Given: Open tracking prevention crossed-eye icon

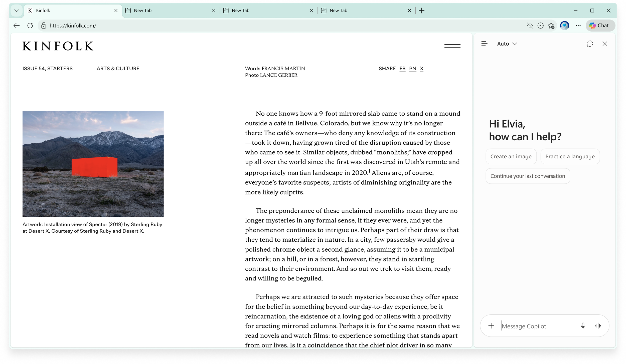Looking at the screenshot, I should (x=530, y=26).
